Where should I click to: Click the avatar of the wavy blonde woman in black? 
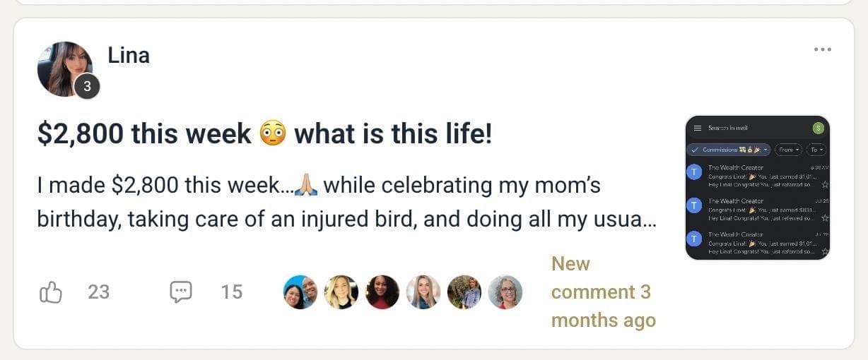coord(341,292)
